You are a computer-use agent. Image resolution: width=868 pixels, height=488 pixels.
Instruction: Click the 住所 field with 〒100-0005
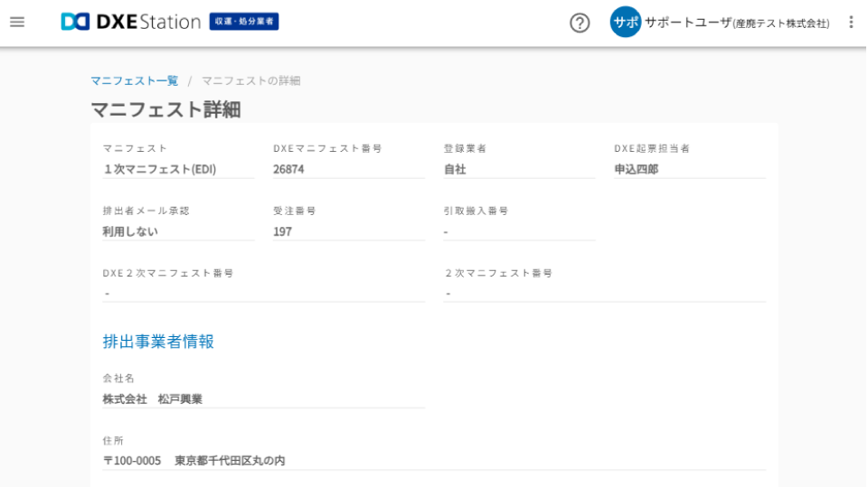click(434, 460)
